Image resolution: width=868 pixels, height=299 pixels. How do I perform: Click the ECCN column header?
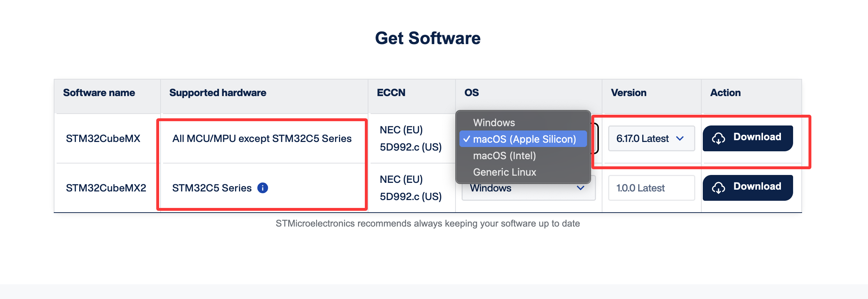coord(391,93)
